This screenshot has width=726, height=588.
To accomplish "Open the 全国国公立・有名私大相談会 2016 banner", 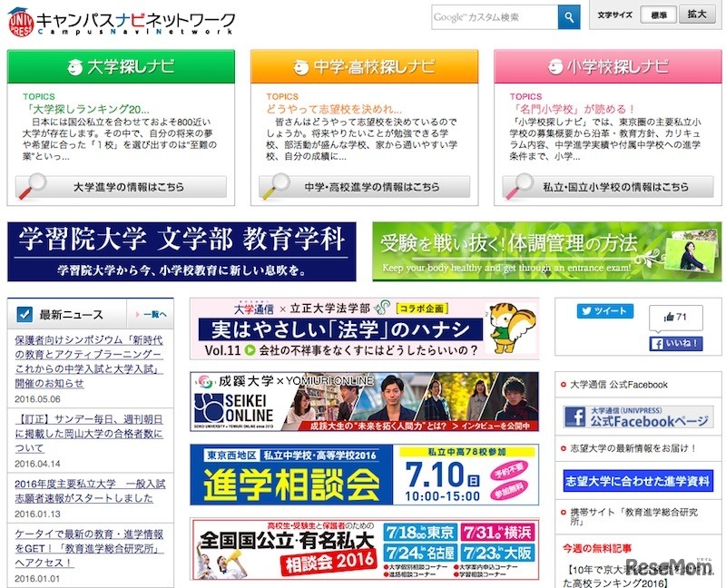I will 365,549.
